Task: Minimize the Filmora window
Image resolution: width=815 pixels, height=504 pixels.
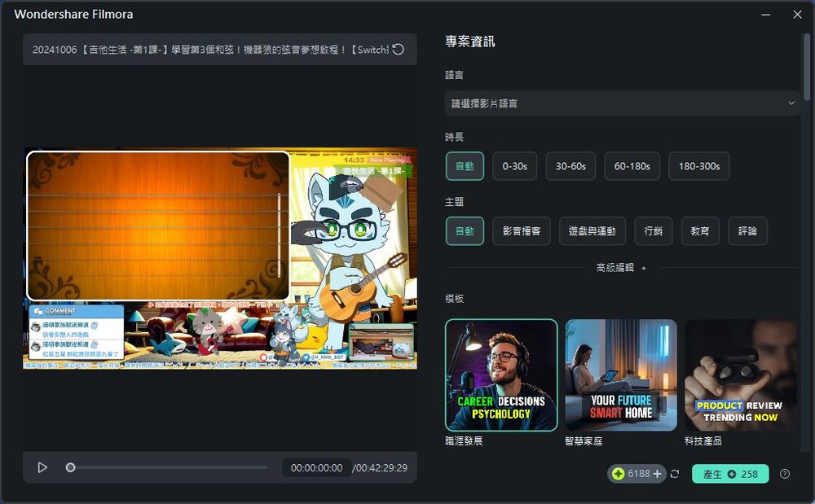Action: 765,15
